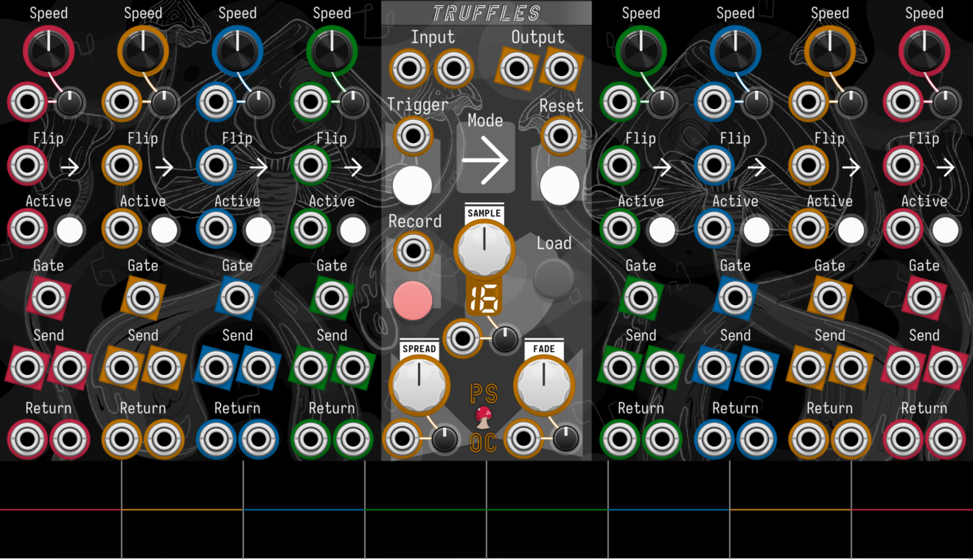Screen dimensions: 973x560
Task: Click the Gate output jack in left red channel
Action: 49,298
